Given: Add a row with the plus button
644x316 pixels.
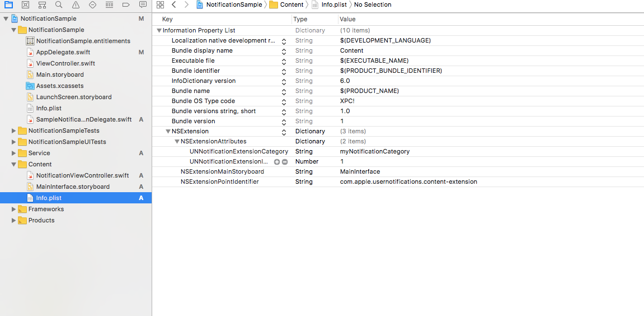Looking at the screenshot, I should 277,162.
